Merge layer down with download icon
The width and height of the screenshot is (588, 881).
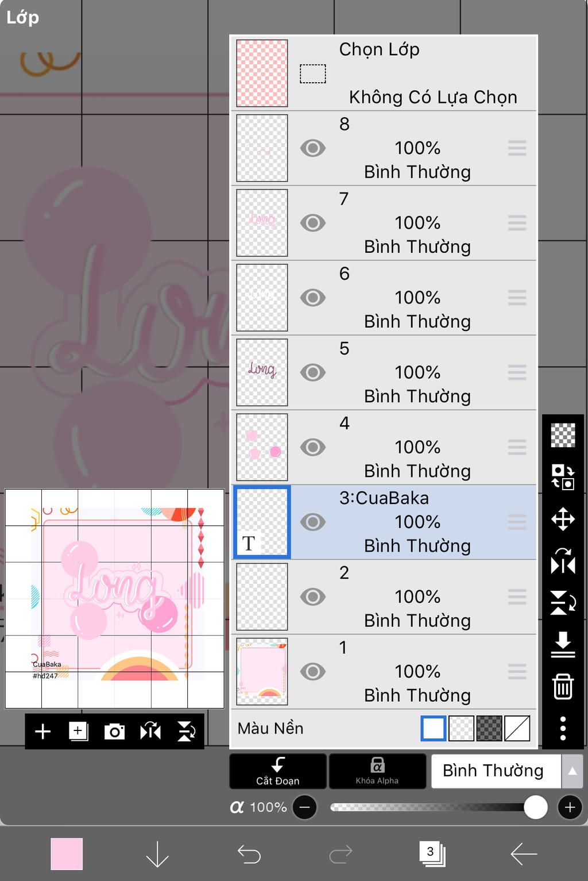(x=563, y=644)
